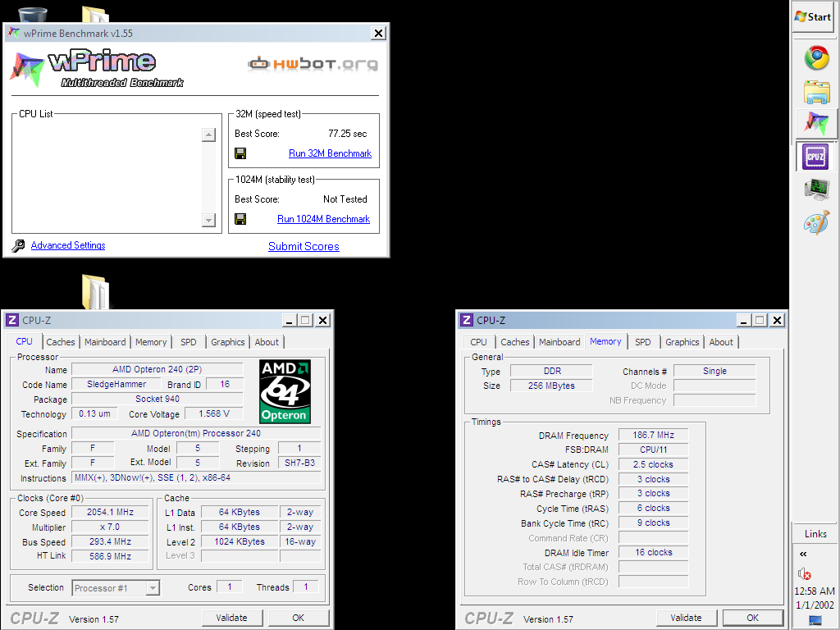The width and height of the screenshot is (840, 630).
Task: Click Core Voltage value 1.568 V
Action: 214,413
